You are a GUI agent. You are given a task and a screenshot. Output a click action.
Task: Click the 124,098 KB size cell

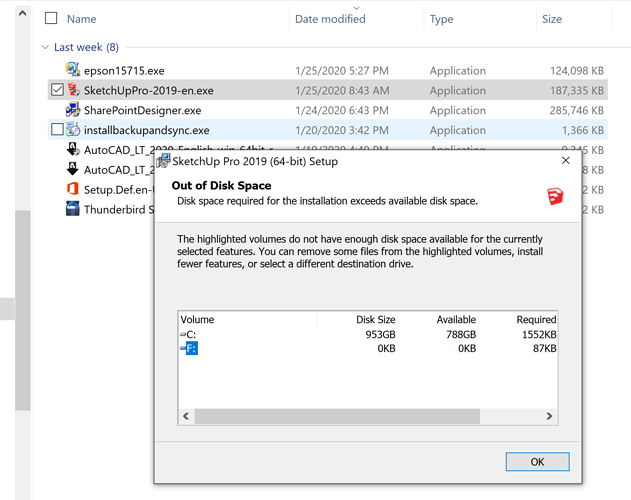(x=577, y=71)
